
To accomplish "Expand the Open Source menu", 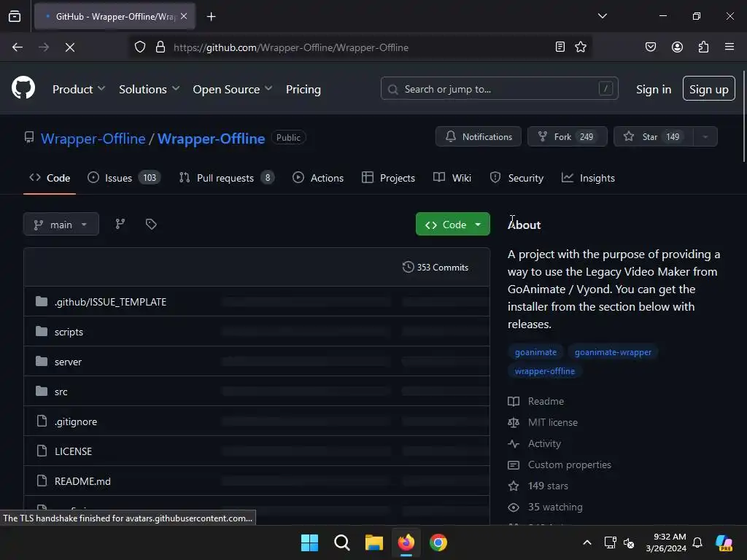I will coord(233,89).
